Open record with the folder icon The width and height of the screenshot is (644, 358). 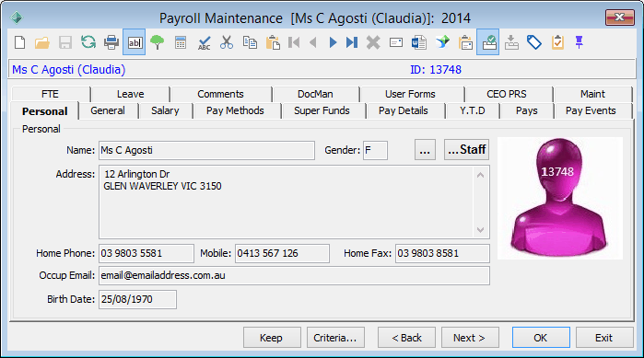tap(41, 42)
